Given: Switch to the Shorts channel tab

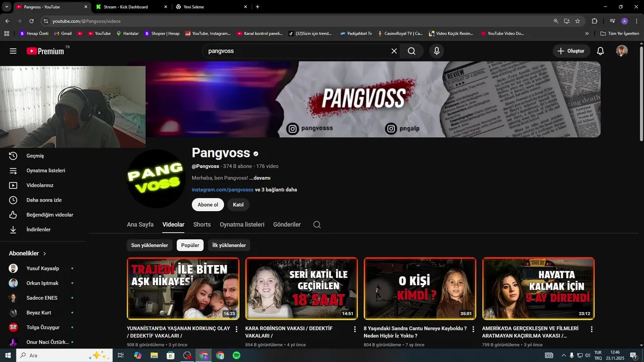Looking at the screenshot, I should pos(202,225).
